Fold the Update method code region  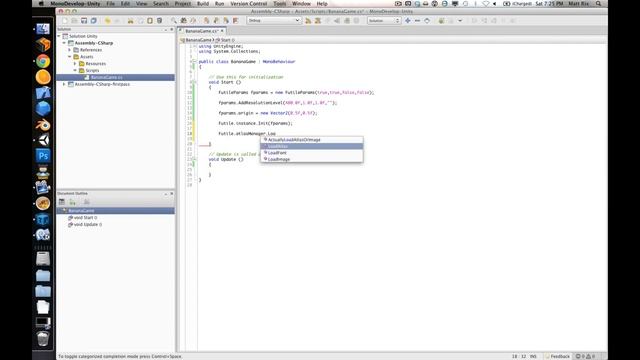click(194, 159)
